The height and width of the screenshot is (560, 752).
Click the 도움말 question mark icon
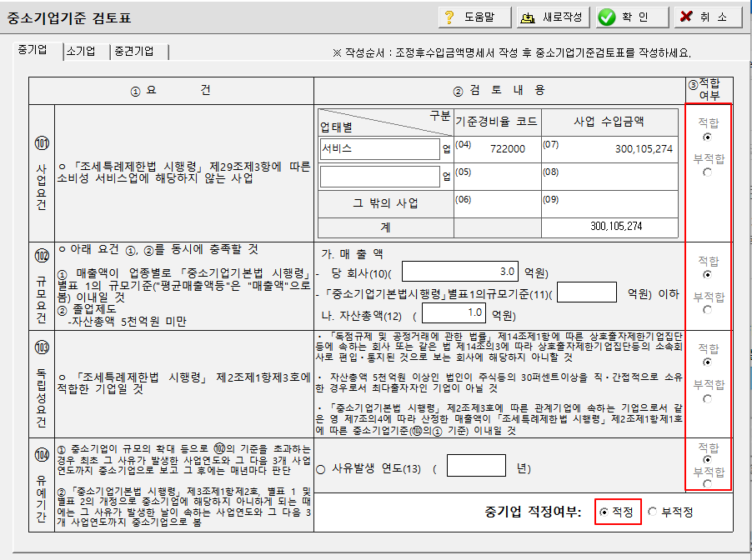click(x=450, y=16)
